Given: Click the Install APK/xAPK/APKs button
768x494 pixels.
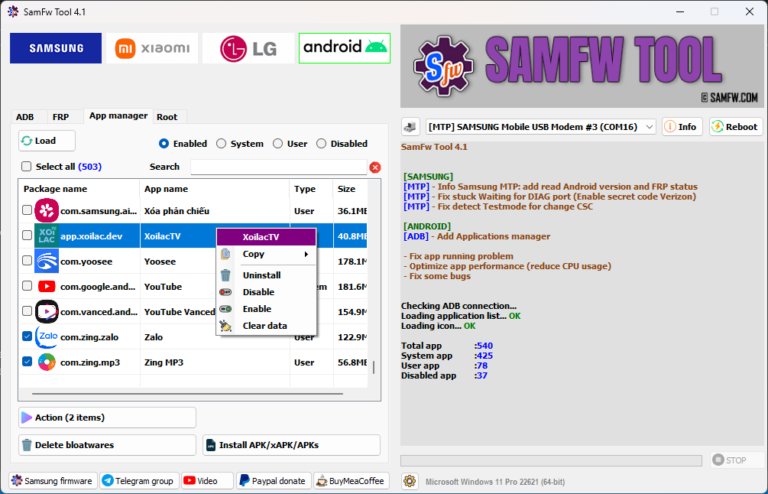Looking at the screenshot, I should [x=291, y=445].
